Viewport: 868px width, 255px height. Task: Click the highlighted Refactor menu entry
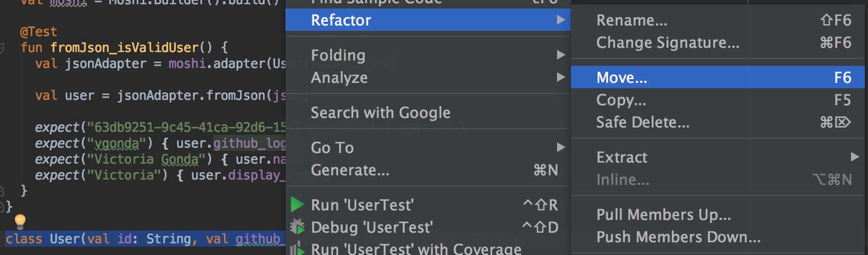[428, 20]
